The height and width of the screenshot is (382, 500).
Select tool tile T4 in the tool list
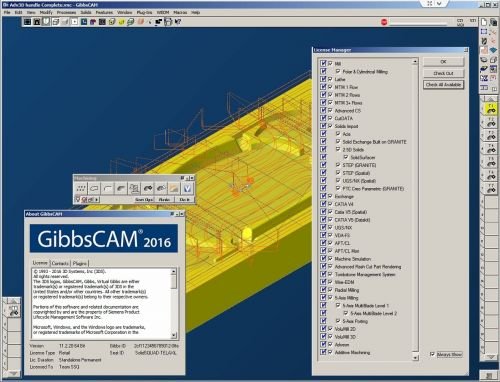491,149
